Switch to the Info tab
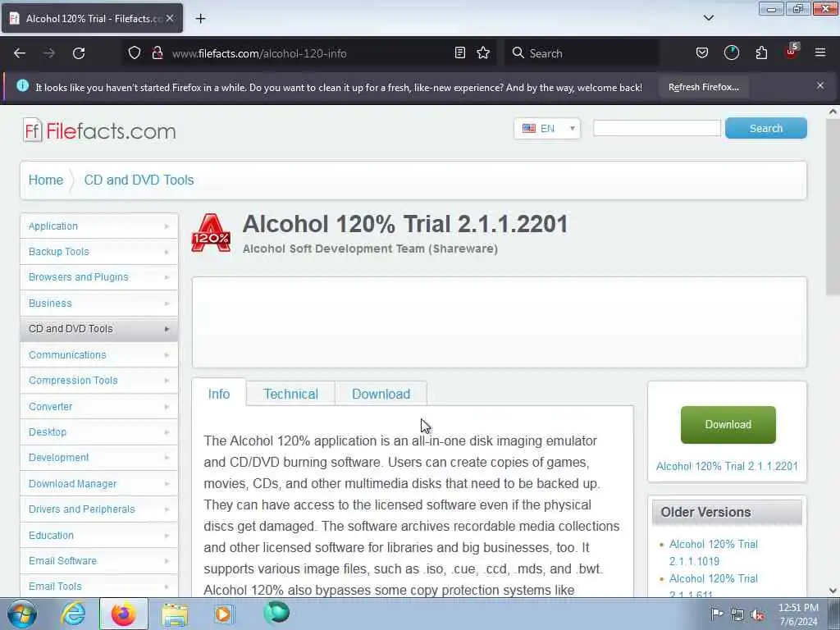 tap(219, 394)
